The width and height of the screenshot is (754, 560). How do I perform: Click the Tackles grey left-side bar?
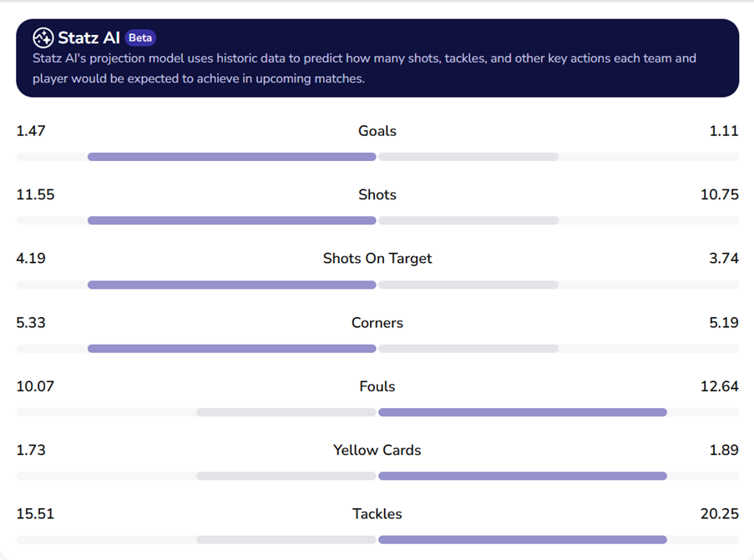pos(286,539)
